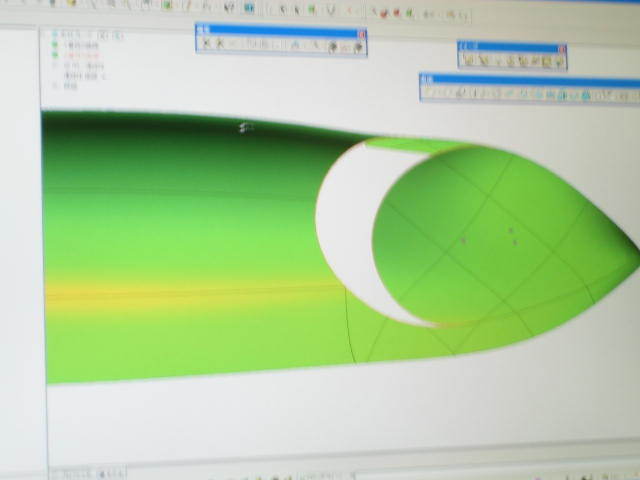Close the top-center floating toolbar
This screenshot has height=480, width=640.
tap(362, 32)
